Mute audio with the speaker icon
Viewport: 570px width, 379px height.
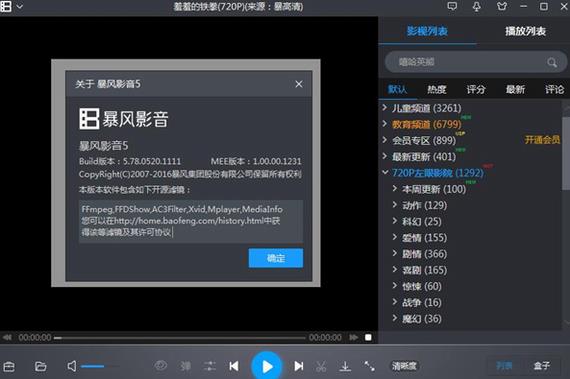72,366
